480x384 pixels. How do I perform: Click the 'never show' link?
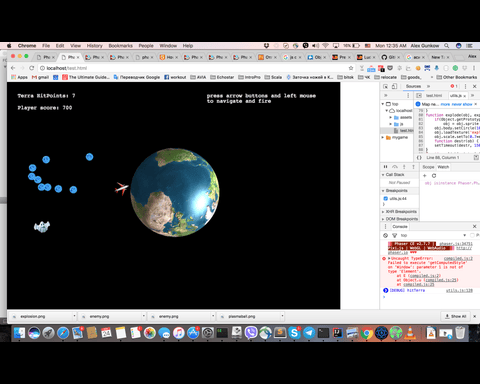click(461, 104)
